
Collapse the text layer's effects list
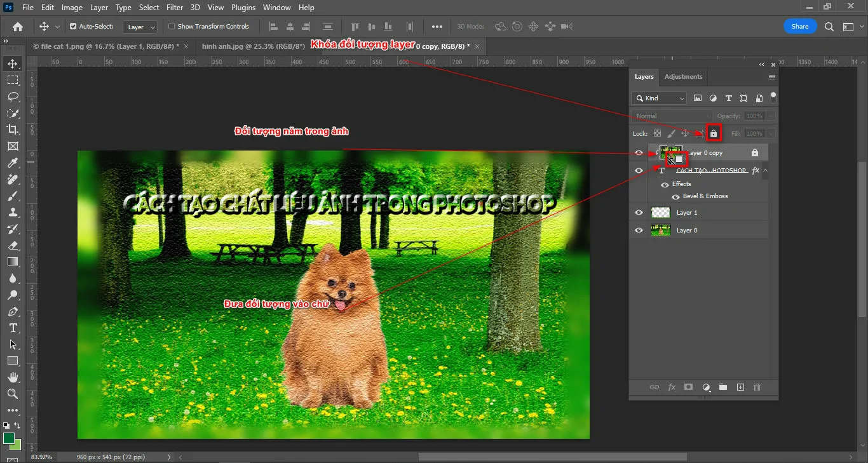click(x=766, y=170)
